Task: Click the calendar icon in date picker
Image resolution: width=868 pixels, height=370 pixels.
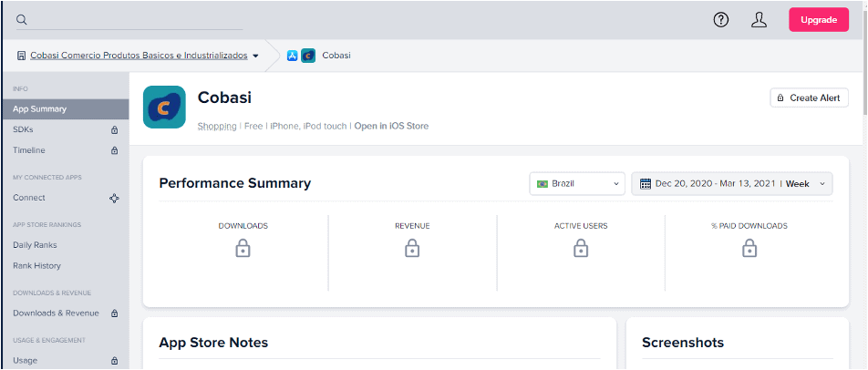Action: coord(646,183)
